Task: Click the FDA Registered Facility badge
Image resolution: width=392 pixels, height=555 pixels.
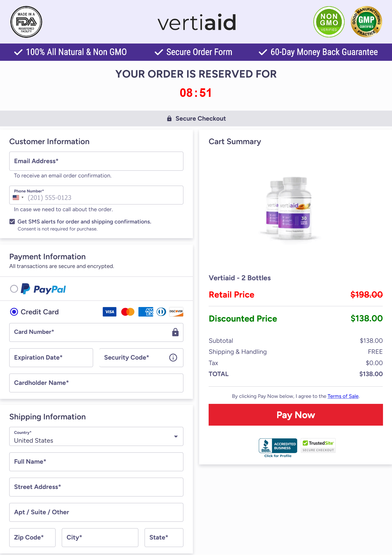Action: (26, 22)
